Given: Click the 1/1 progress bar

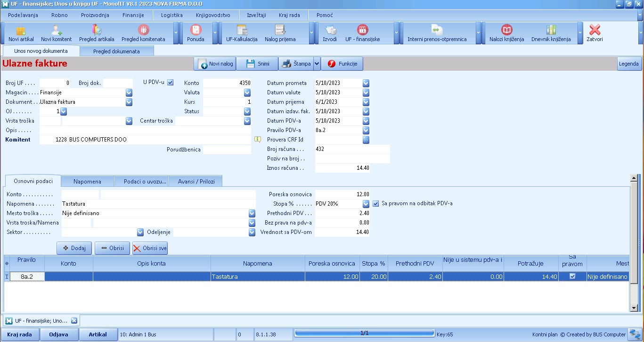Looking at the screenshot, I should (364, 333).
